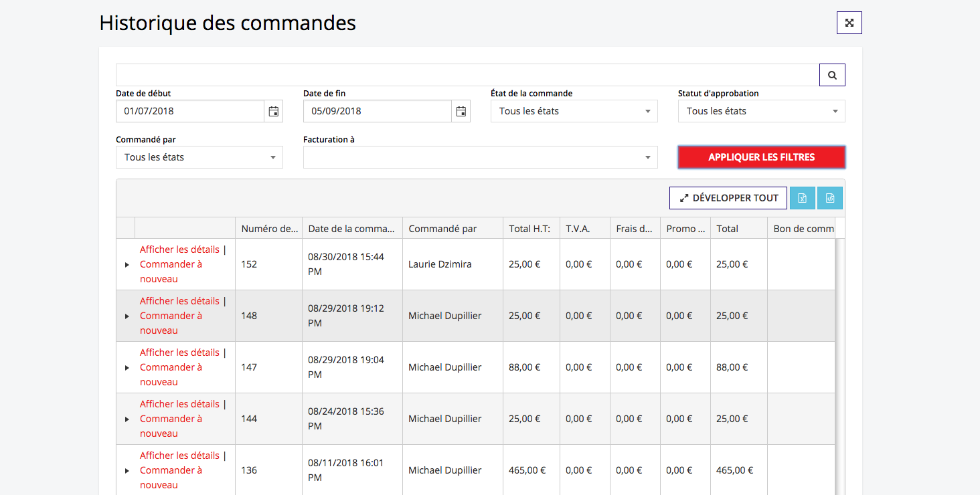
Task: Click the fullscreen expand icon near the title
Action: [849, 23]
